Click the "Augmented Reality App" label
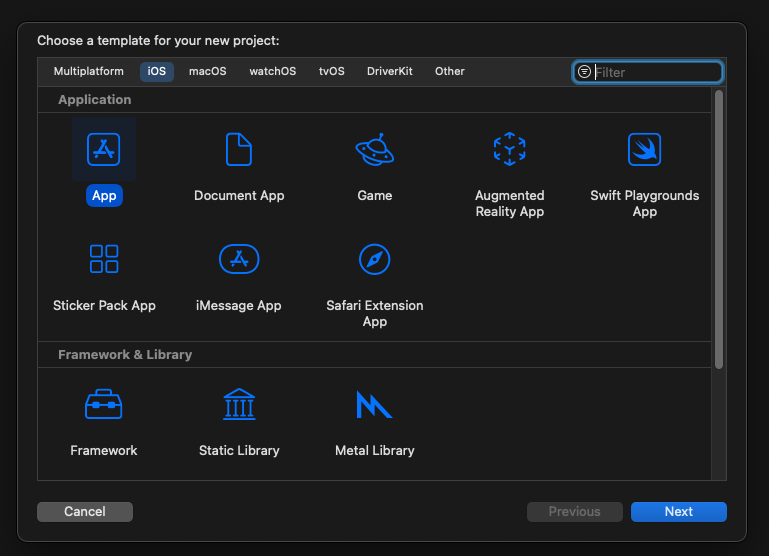The width and height of the screenshot is (769, 556). tap(510, 203)
